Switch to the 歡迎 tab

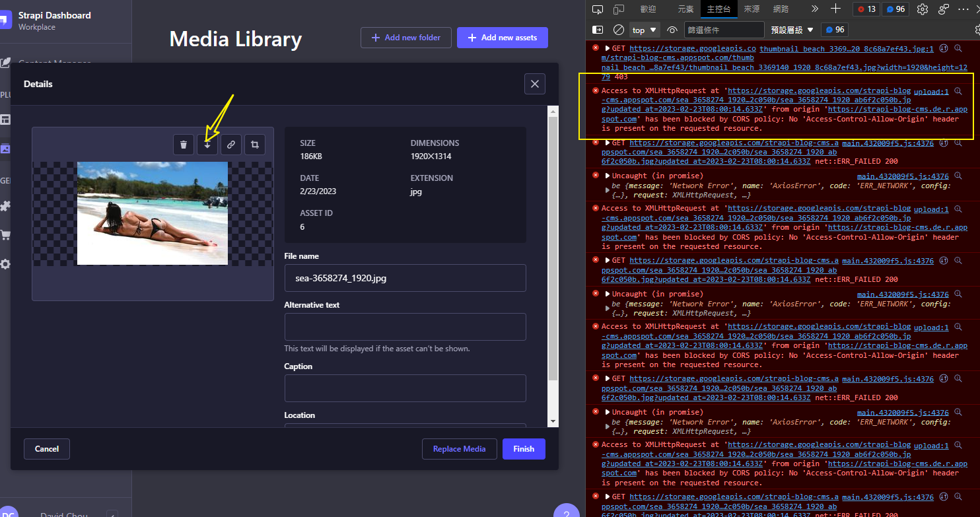(648, 9)
